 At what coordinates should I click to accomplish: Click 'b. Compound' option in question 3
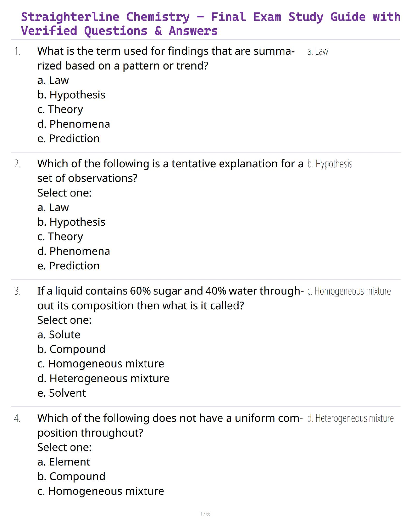[71, 349]
